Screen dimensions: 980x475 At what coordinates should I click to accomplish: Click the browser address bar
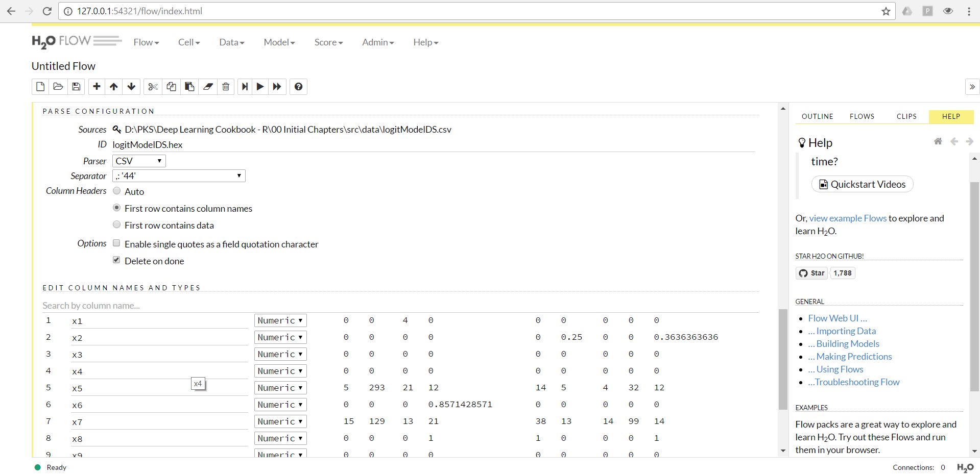click(477, 11)
